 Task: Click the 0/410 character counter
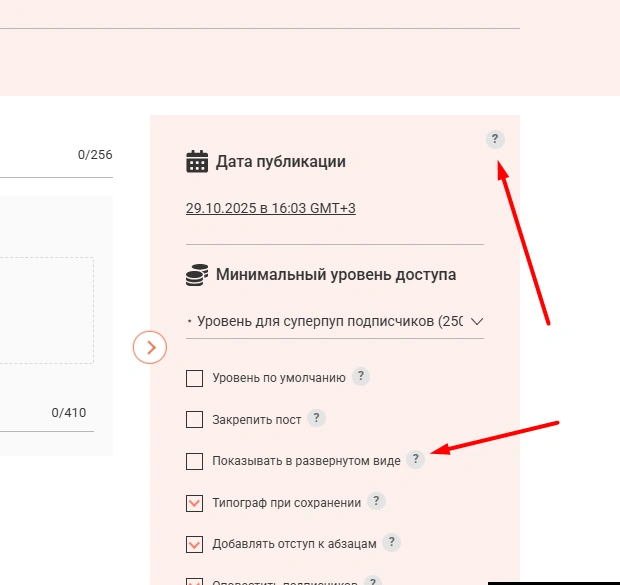[69, 413]
